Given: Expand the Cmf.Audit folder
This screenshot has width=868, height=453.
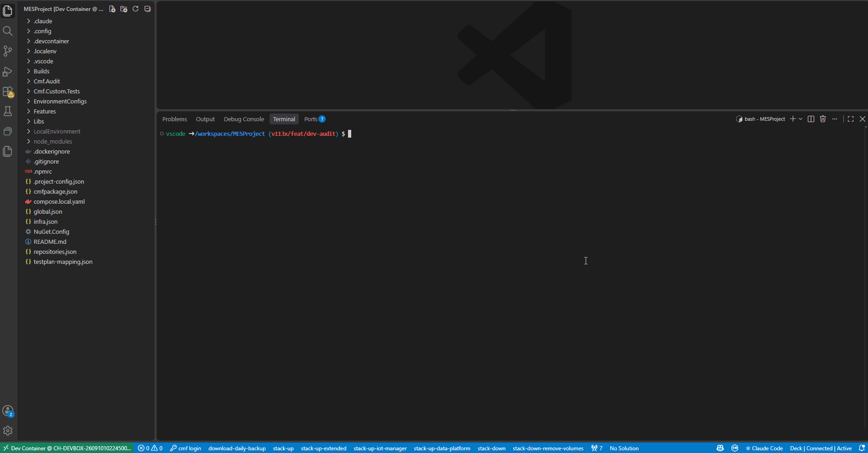Looking at the screenshot, I should pyautogui.click(x=86, y=81).
